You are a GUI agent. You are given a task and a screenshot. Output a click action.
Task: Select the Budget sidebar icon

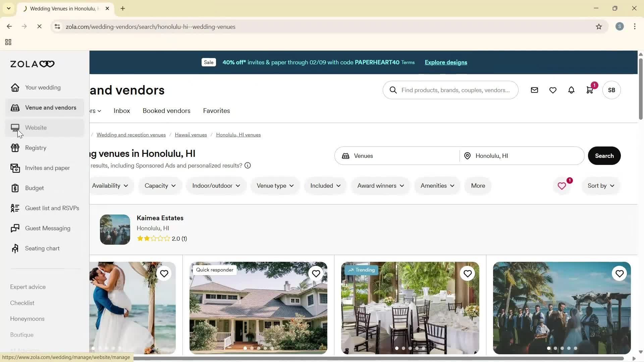coord(15,188)
